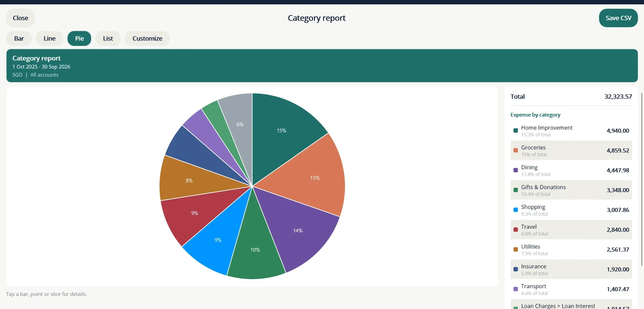Click the 1,407.47 amount value
The image size is (644, 309).
(x=618, y=289)
